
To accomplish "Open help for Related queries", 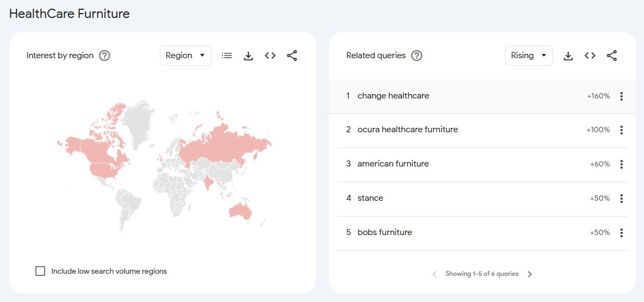I will pos(417,56).
